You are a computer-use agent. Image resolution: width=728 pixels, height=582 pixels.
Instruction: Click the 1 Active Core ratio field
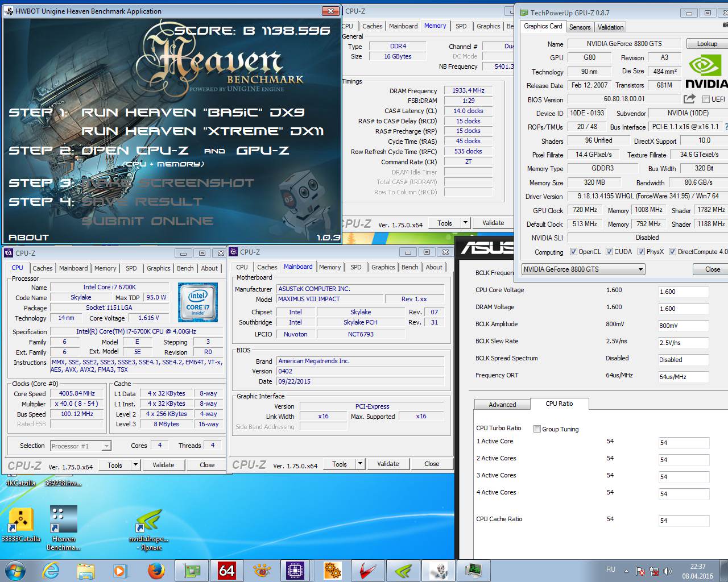pos(683,443)
